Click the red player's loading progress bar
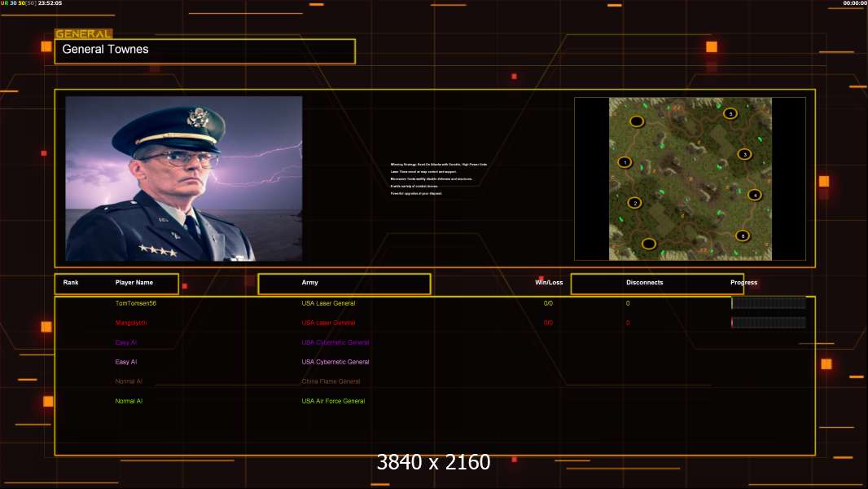The height and width of the screenshot is (489, 868). pos(769,322)
